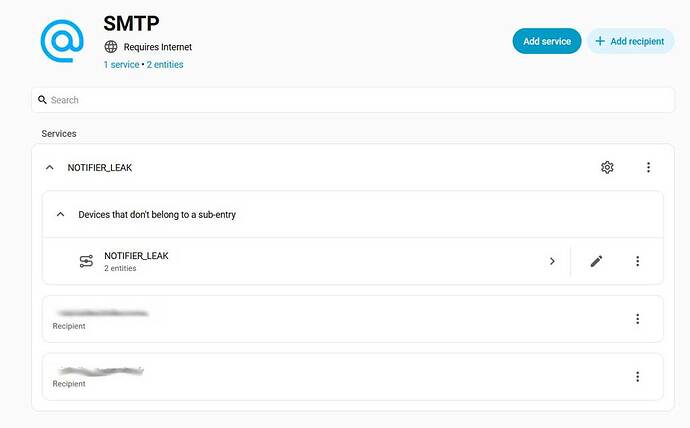Open NOTIFIER_LEAK service settings gear
Image resolution: width=690 pixels, height=428 pixels.
click(x=607, y=167)
